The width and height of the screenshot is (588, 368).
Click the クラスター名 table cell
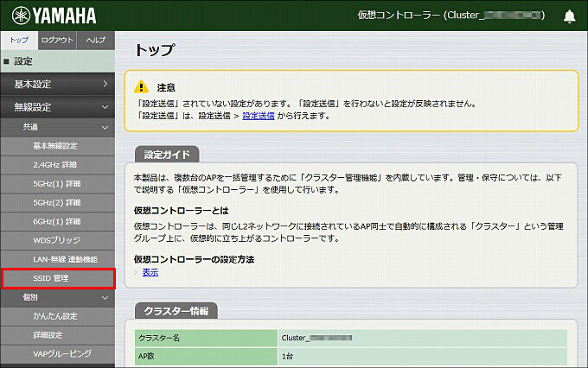206,338
